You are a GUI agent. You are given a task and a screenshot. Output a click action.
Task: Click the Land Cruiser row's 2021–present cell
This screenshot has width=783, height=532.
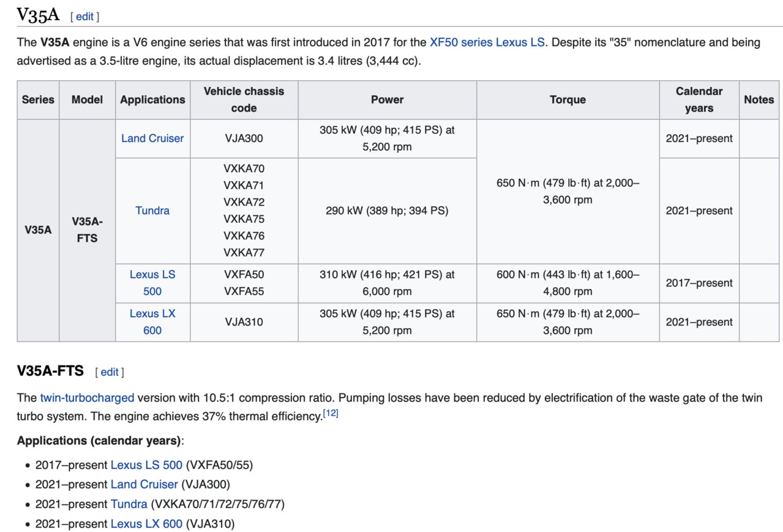tap(699, 138)
